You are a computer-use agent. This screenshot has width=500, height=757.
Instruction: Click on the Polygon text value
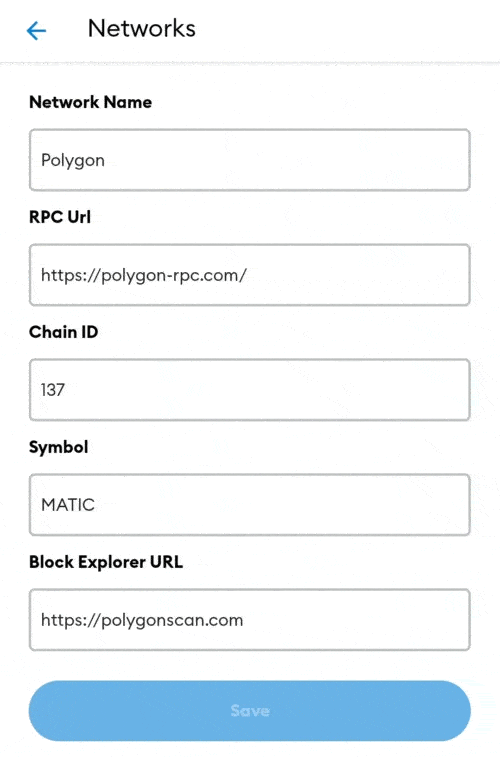click(73, 160)
